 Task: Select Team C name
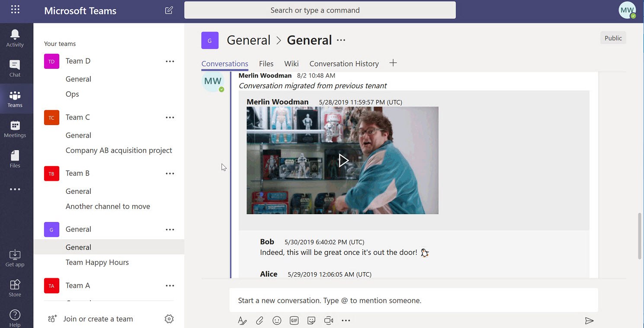click(x=78, y=117)
